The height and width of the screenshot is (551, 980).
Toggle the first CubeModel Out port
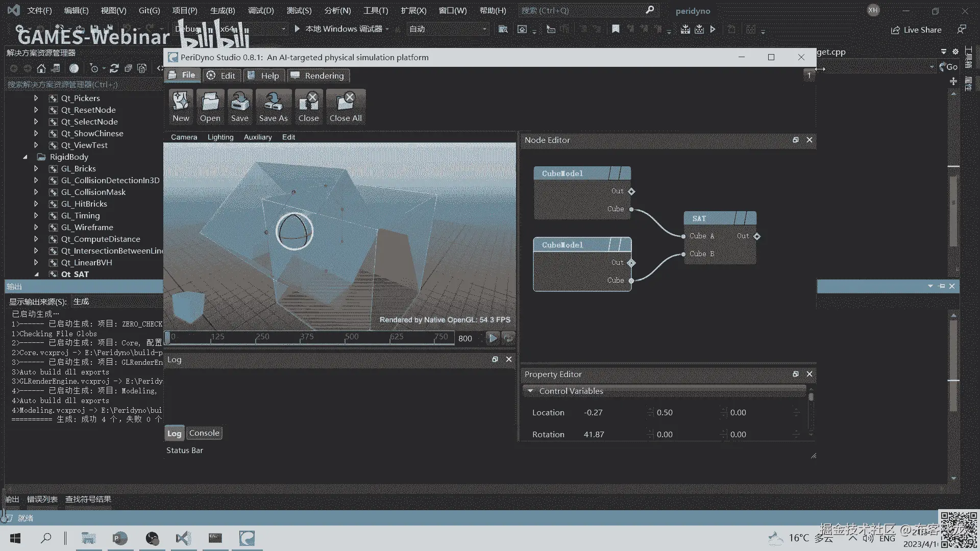tap(631, 191)
